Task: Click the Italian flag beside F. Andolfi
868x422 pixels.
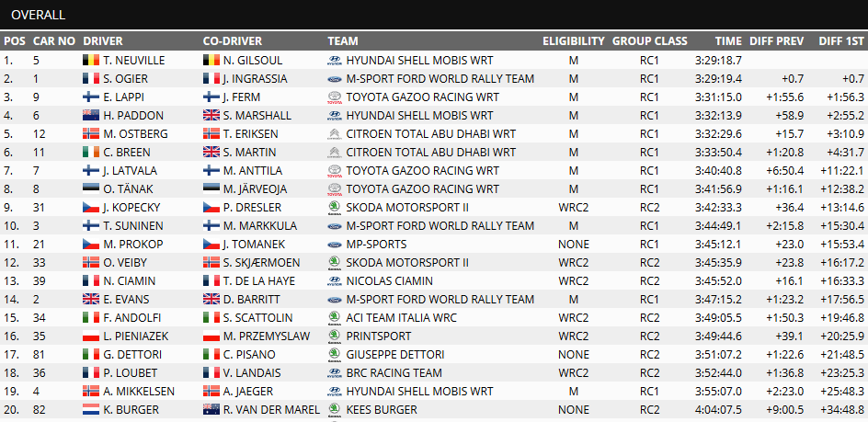Action: coord(91,318)
